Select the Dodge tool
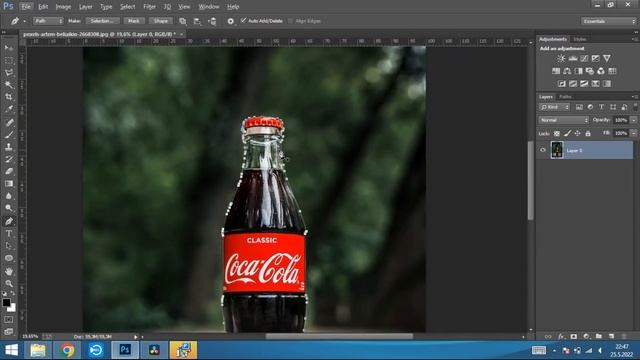Image resolution: width=640 pixels, height=360 pixels. 9,208
